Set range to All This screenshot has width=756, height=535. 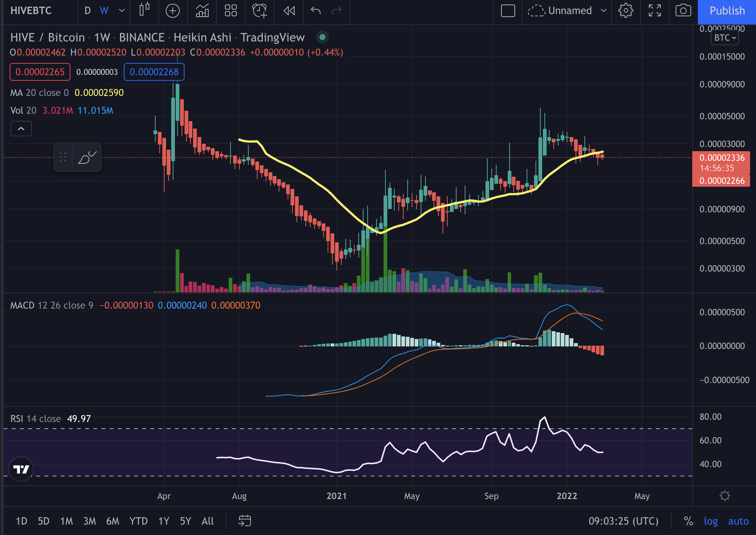coord(208,521)
